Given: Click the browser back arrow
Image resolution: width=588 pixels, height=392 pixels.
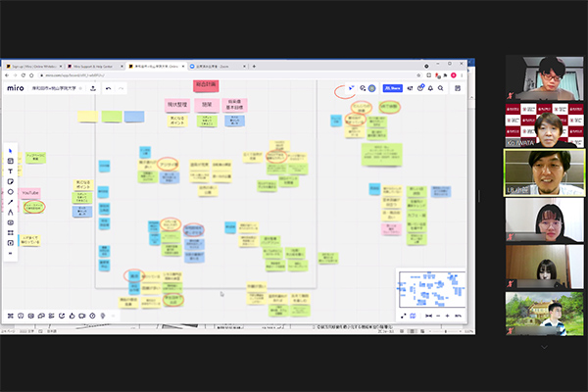Looking at the screenshot, I should [7, 75].
